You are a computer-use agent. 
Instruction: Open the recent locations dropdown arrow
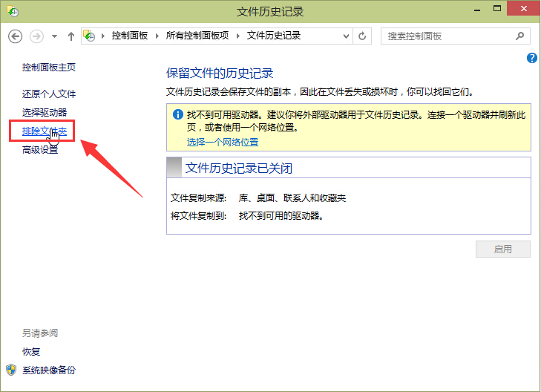pyautogui.click(x=54, y=36)
